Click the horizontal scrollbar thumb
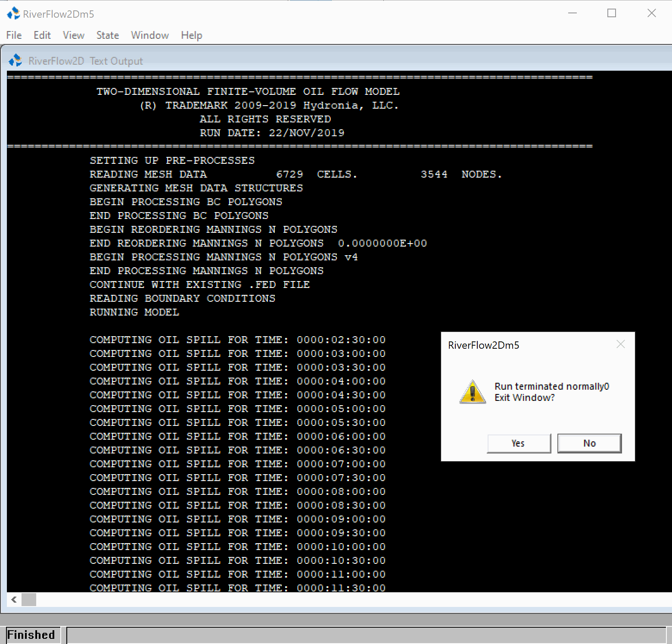The width and height of the screenshot is (672, 644). (29, 600)
